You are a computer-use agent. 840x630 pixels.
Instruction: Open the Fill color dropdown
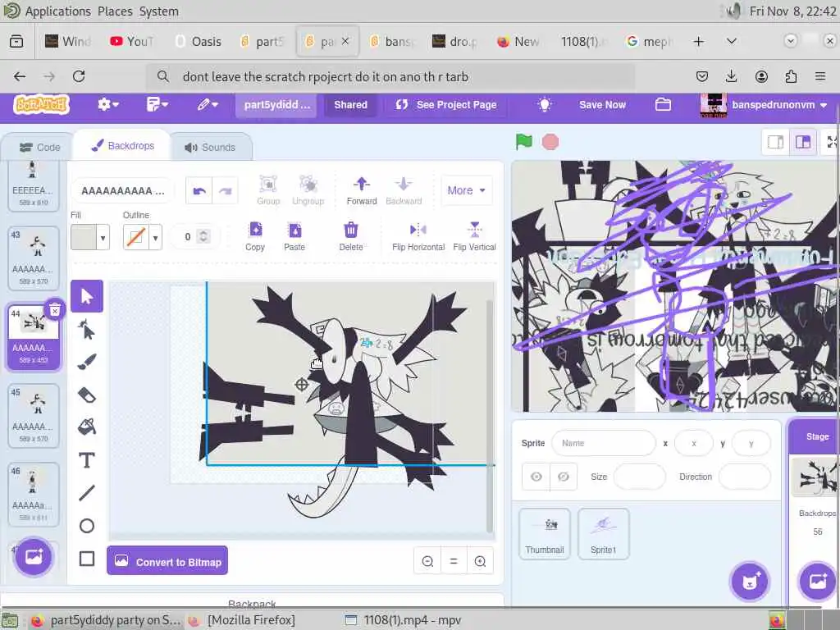click(x=103, y=237)
